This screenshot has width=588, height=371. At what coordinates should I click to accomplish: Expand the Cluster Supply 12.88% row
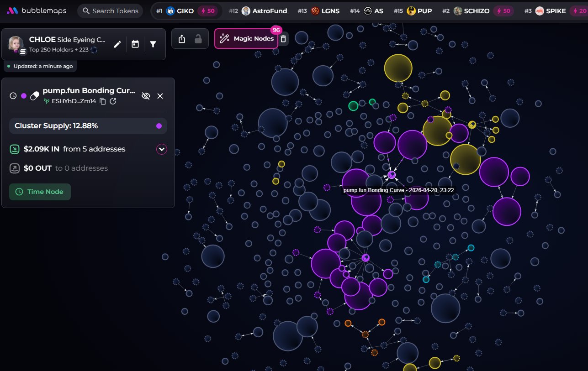pos(88,126)
